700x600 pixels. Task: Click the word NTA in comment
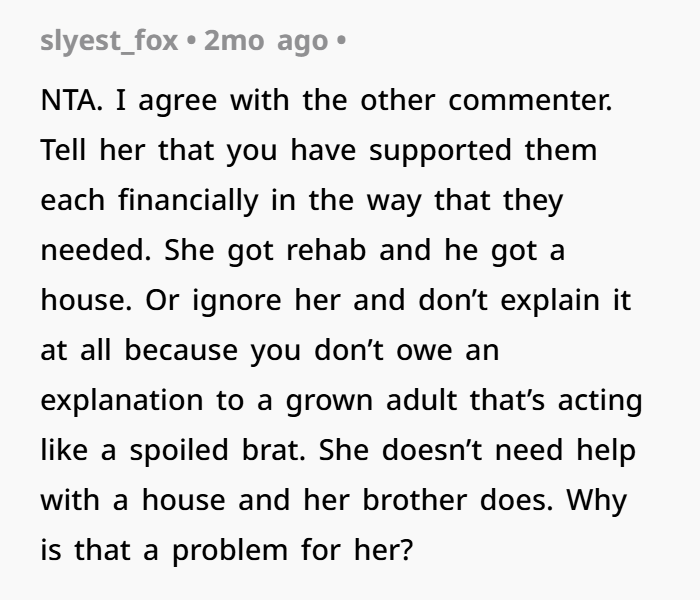point(71,100)
